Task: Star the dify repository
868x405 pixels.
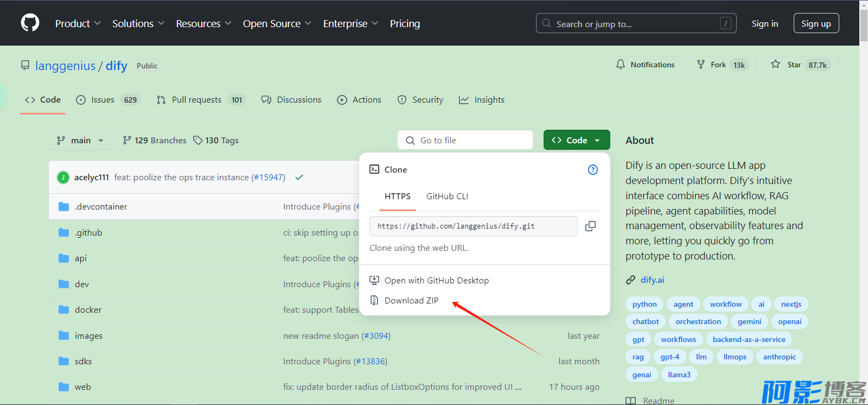Action: 800,65
